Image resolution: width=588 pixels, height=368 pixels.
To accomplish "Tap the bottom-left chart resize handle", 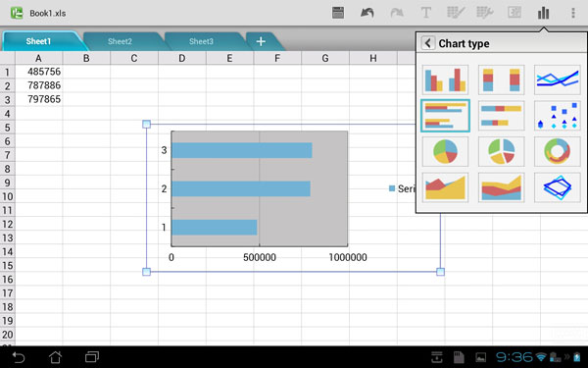I will pos(147,272).
